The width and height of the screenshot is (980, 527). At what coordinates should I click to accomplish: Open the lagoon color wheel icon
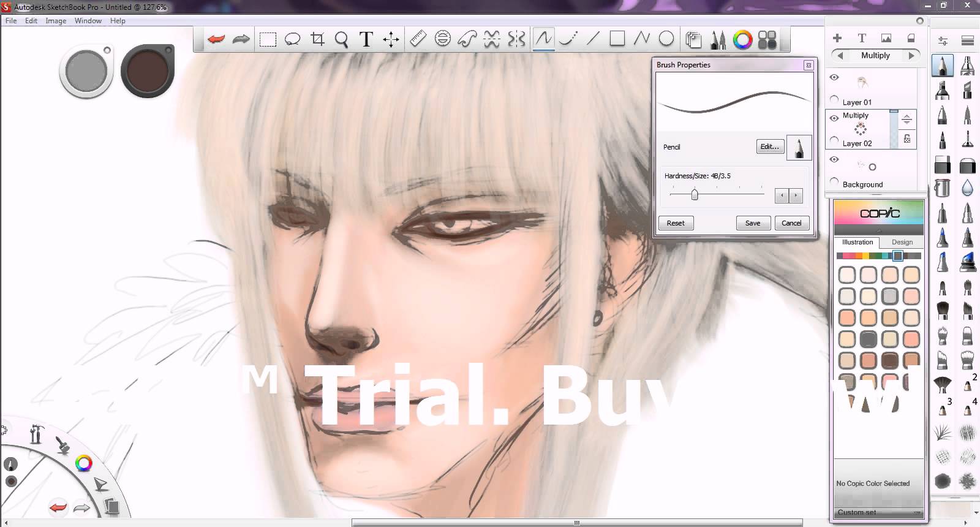[83, 463]
